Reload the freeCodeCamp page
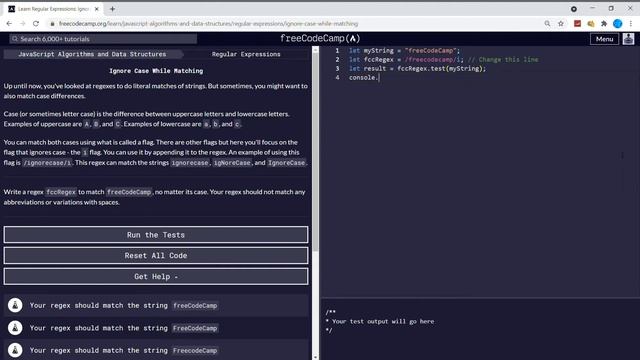The image size is (640, 360). click(36, 24)
